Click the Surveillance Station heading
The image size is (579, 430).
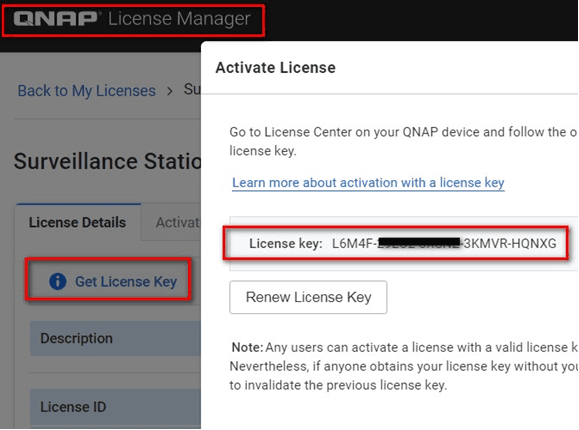point(107,161)
